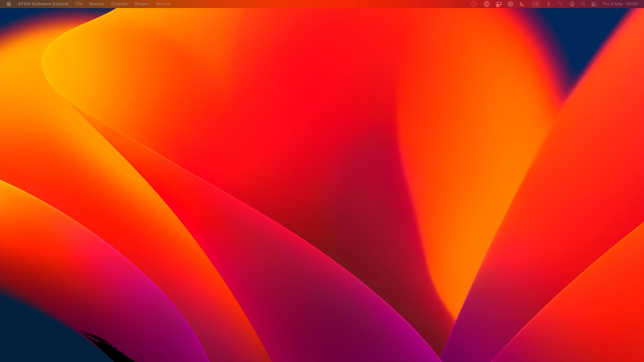Open the ATEM Software Control app menu
This screenshot has width=644, height=362.
click(43, 4)
